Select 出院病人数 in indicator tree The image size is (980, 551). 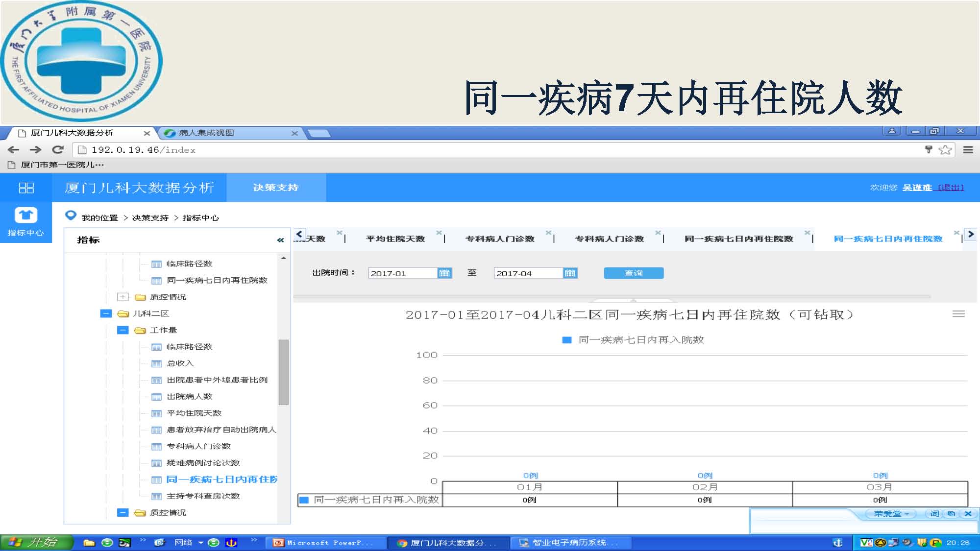[x=189, y=397]
